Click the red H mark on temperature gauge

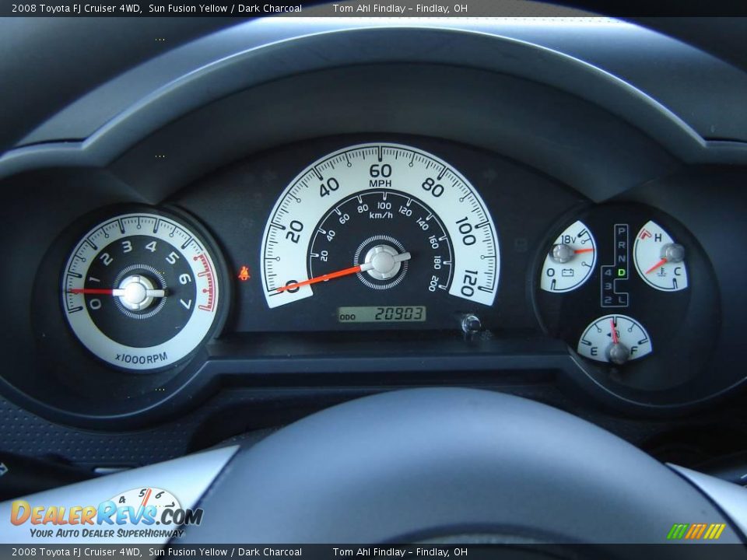tap(658, 237)
